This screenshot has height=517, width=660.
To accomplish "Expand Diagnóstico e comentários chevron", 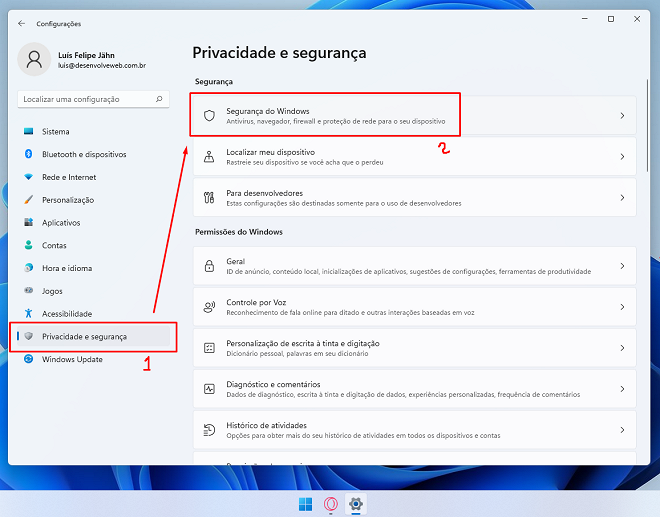I will (622, 389).
